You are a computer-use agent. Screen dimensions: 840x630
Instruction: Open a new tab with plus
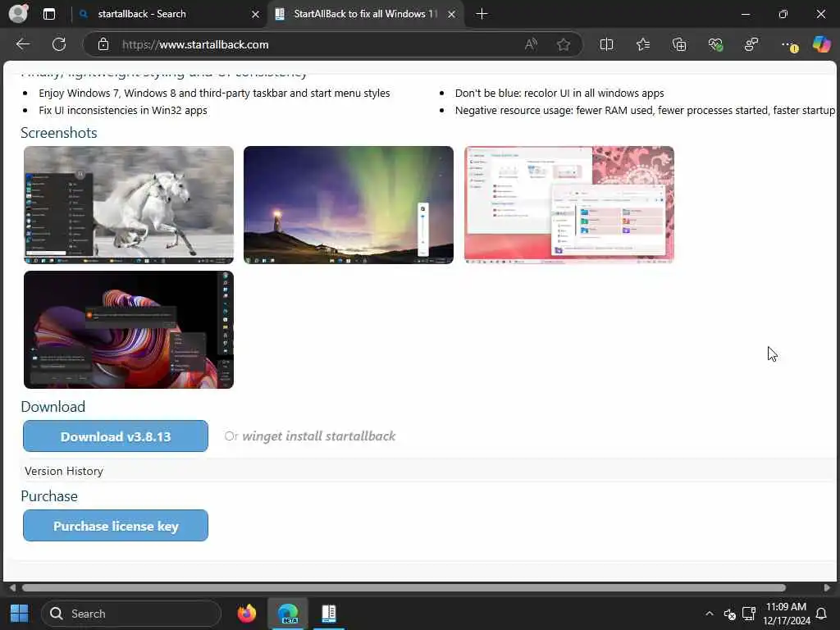[482, 14]
